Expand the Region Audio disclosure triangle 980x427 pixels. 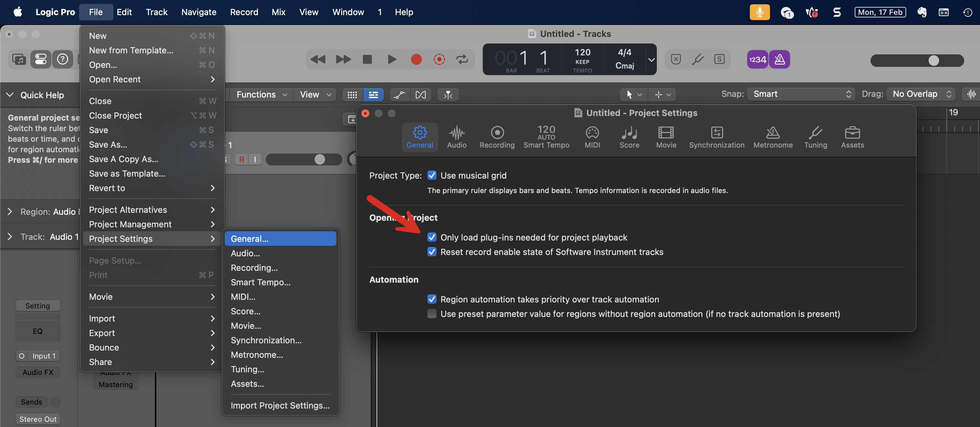[10, 212]
